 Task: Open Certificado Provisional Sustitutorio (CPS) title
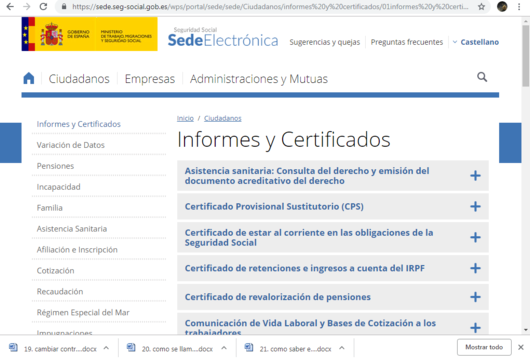point(274,206)
